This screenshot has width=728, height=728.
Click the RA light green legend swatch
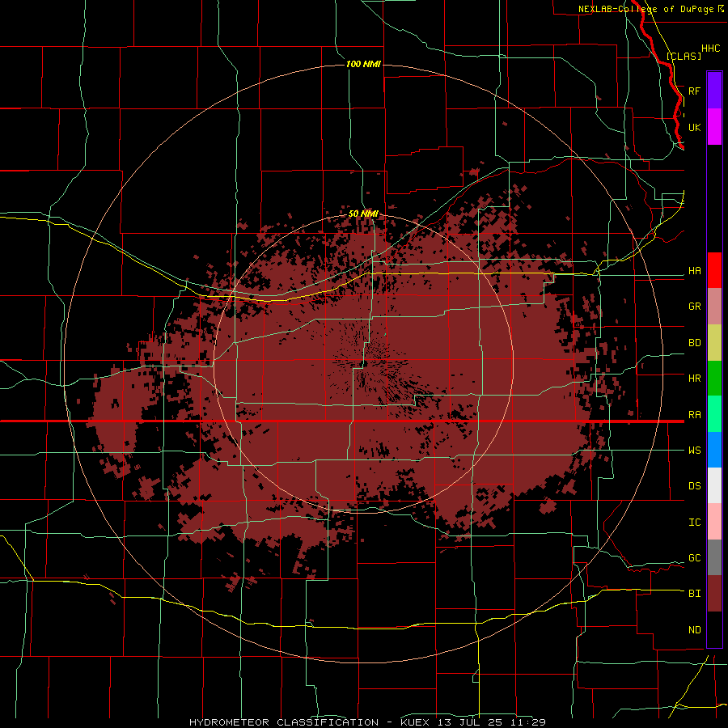(714, 414)
